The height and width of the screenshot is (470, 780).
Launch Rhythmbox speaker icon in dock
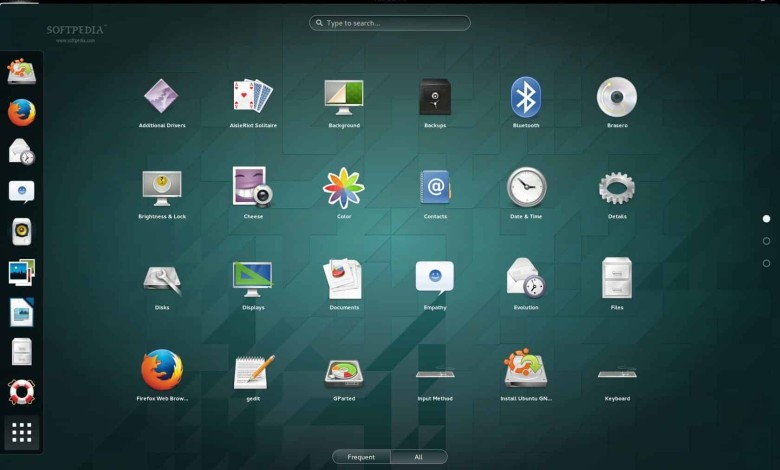21,232
